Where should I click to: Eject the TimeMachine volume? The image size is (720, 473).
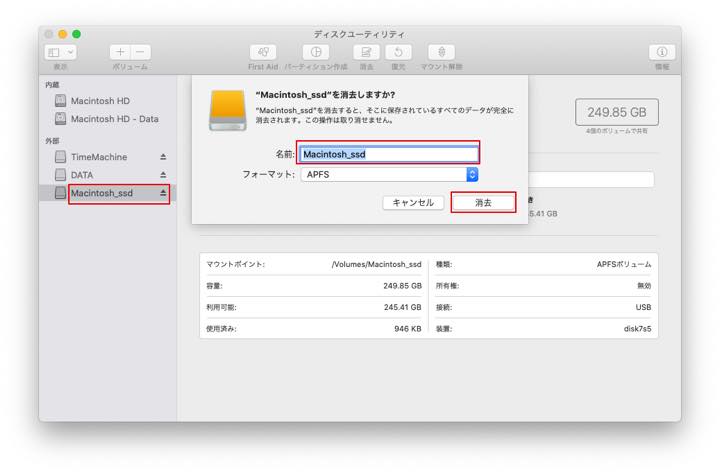point(163,157)
